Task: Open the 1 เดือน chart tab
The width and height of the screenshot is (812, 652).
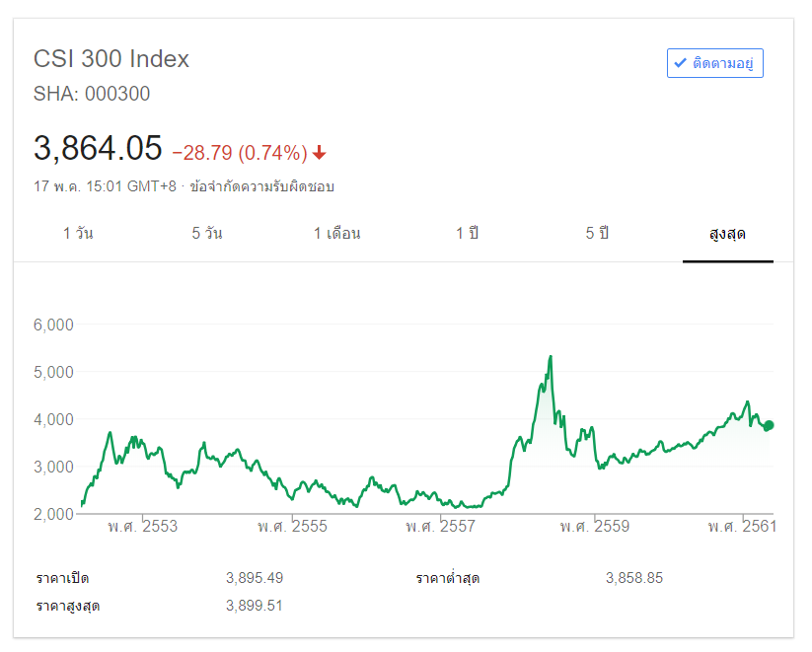Action: (337, 234)
